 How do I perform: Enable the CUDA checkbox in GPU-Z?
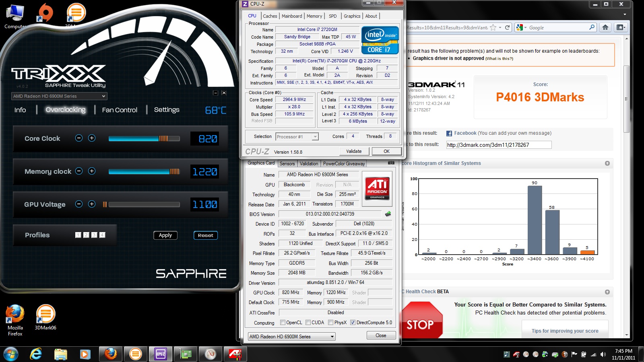pos(308,323)
